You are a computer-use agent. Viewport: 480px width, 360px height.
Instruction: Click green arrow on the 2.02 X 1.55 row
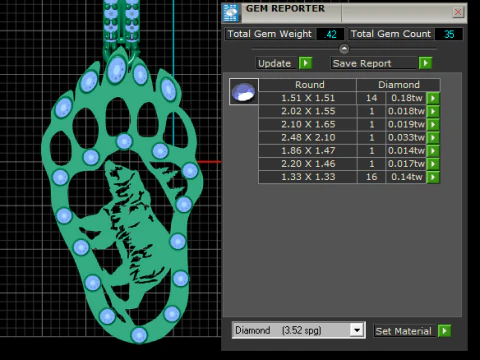tap(433, 111)
